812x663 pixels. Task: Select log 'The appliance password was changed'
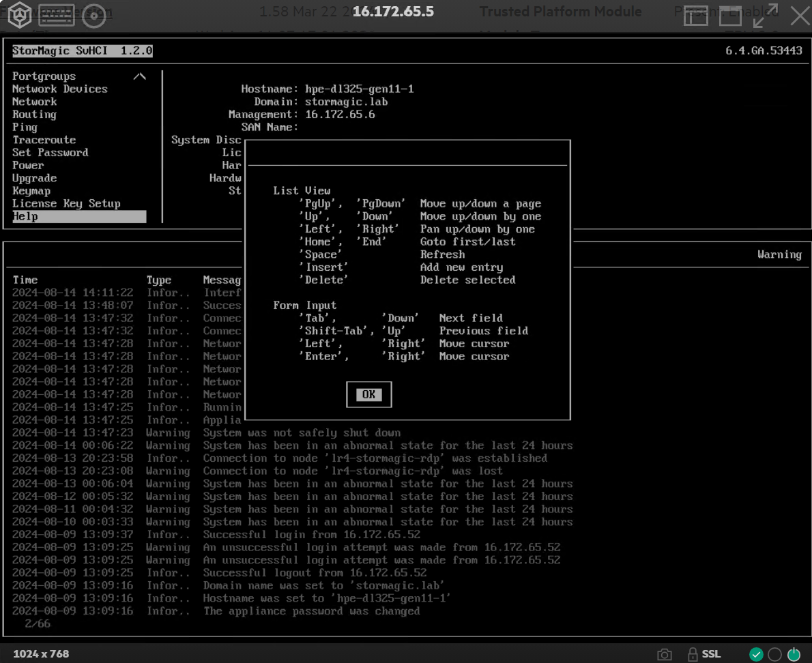[293, 611]
